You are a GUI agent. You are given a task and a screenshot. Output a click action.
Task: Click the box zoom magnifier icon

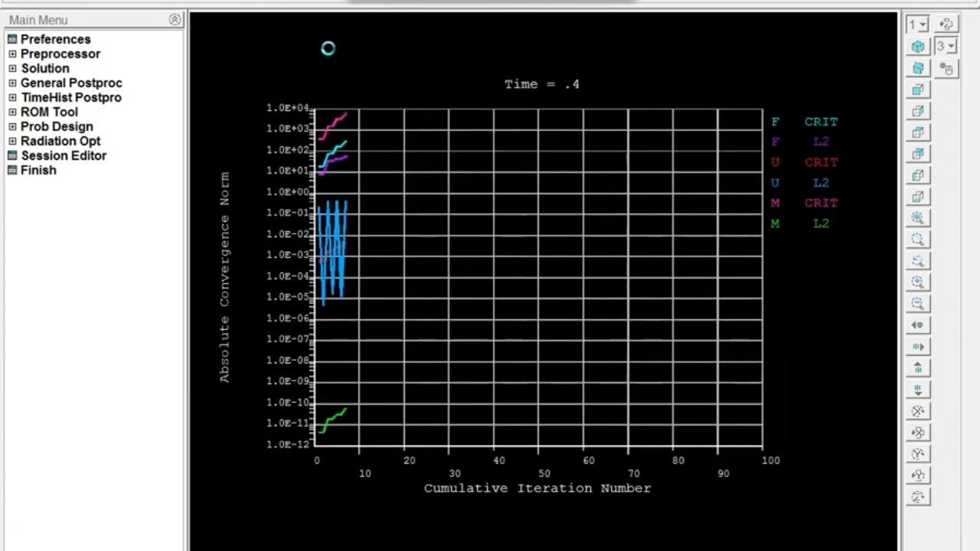[x=918, y=261]
